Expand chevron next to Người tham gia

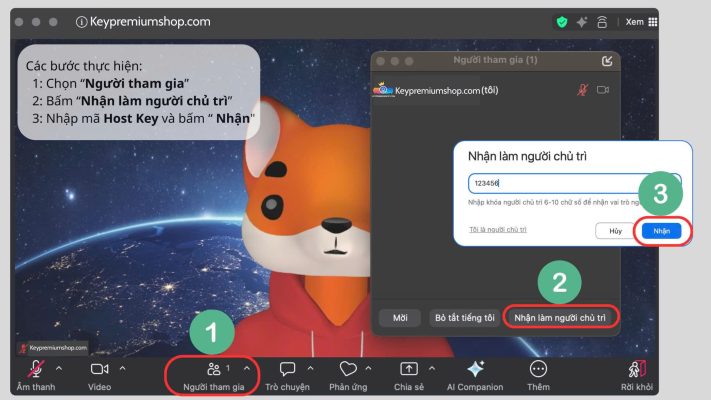247,368
